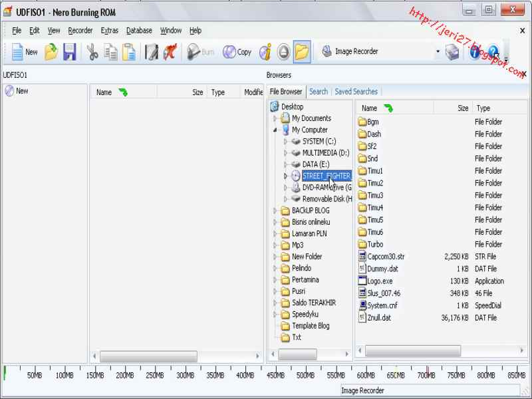The image size is (532, 399).
Task: Click the Burn disc button
Action: click(201, 52)
